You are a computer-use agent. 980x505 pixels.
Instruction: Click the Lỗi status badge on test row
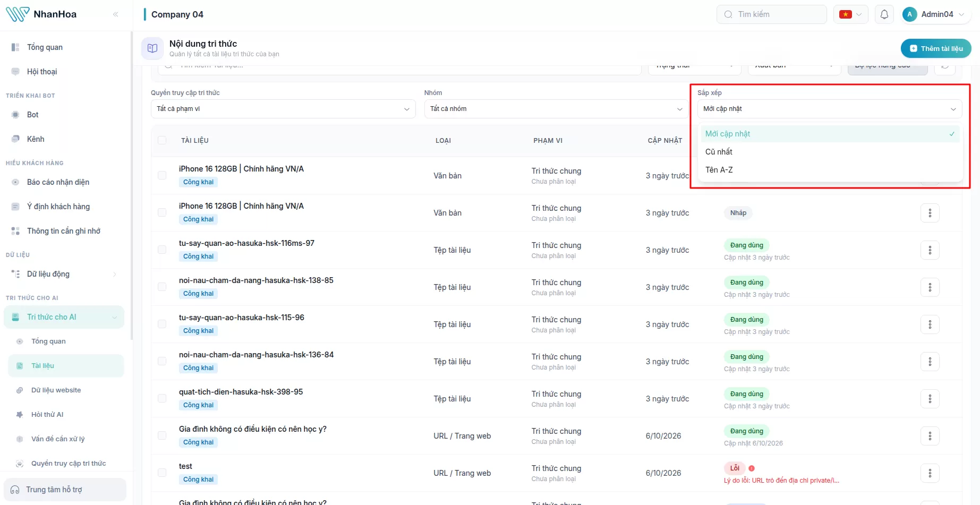735,468
